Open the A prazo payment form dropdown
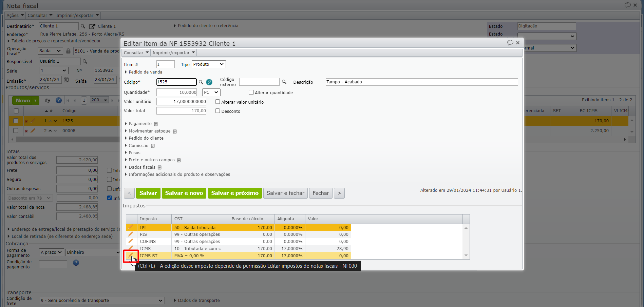This screenshot has height=307, width=644. [x=52, y=252]
